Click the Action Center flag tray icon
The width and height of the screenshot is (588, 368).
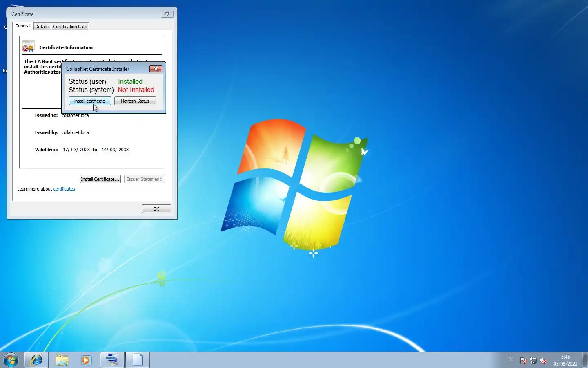point(523,360)
